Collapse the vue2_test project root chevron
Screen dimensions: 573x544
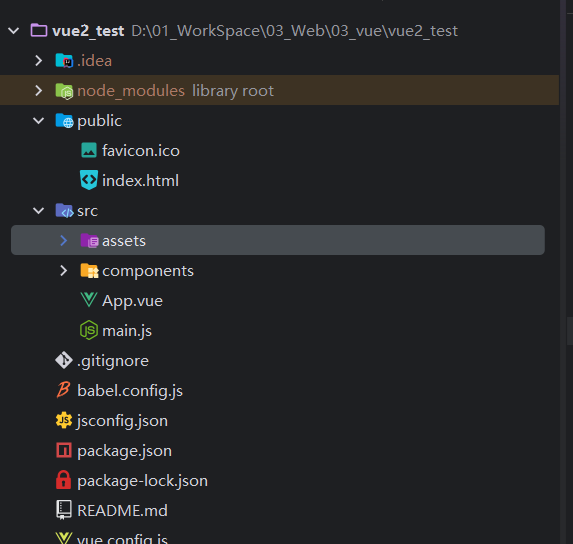click(x=14, y=31)
